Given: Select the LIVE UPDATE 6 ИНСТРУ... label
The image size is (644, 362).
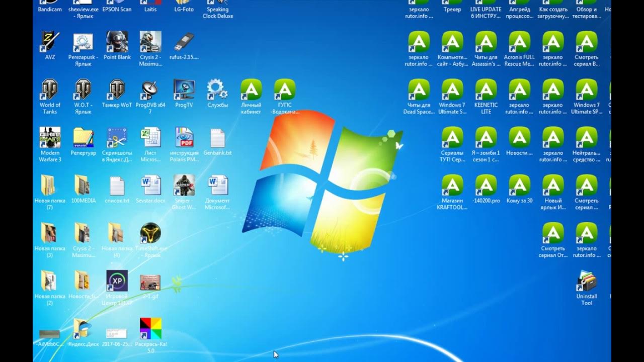Looking at the screenshot, I should pyautogui.click(x=486, y=13).
